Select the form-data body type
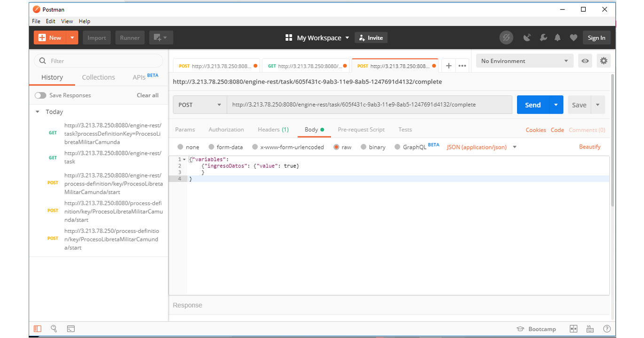The image size is (644, 338). coord(212,147)
